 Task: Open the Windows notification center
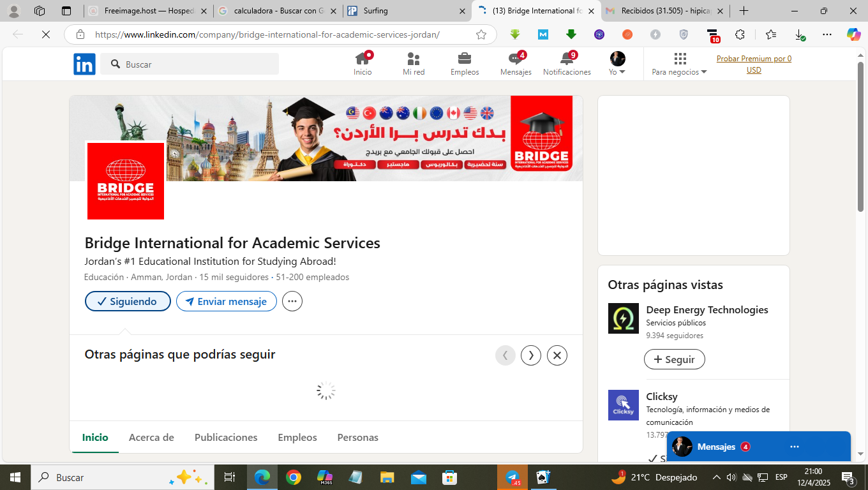849,477
